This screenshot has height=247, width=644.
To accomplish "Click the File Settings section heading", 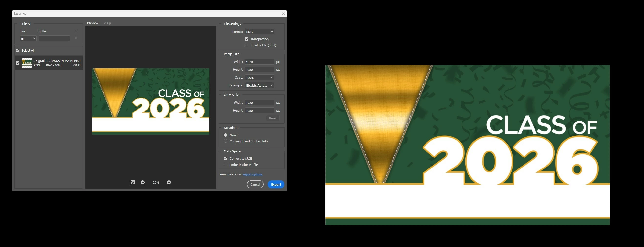I will tap(232, 24).
